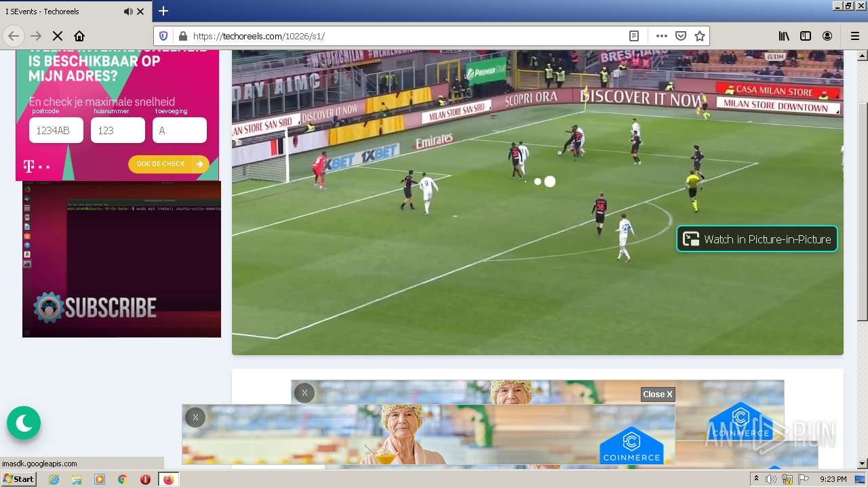The height and width of the screenshot is (488, 868).
Task: Click the huisnummer field 123
Action: (x=118, y=130)
